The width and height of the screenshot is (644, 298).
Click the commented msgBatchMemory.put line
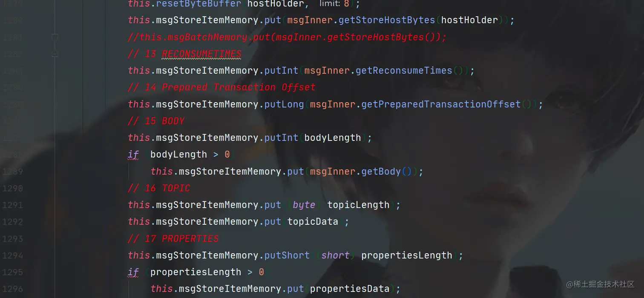(x=287, y=37)
